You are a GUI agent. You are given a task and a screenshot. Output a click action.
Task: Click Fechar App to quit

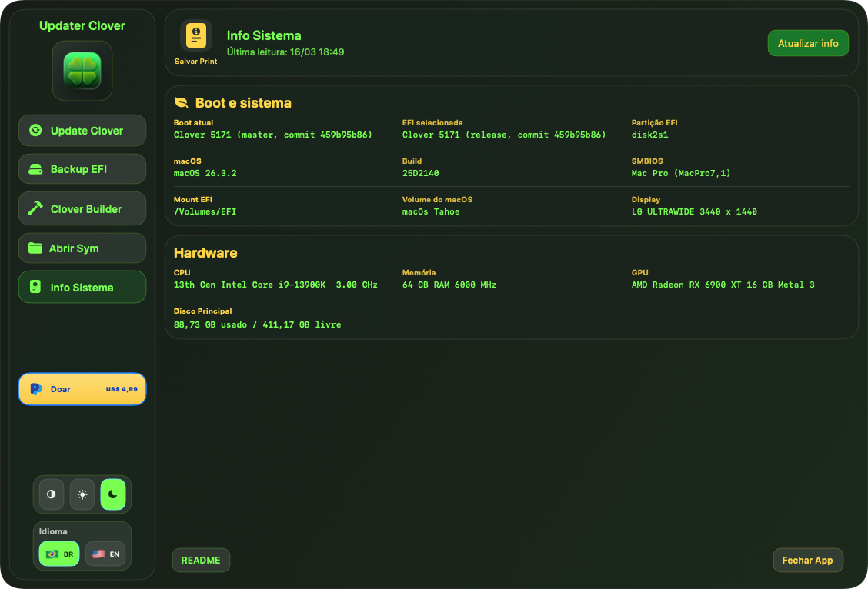[807, 561]
